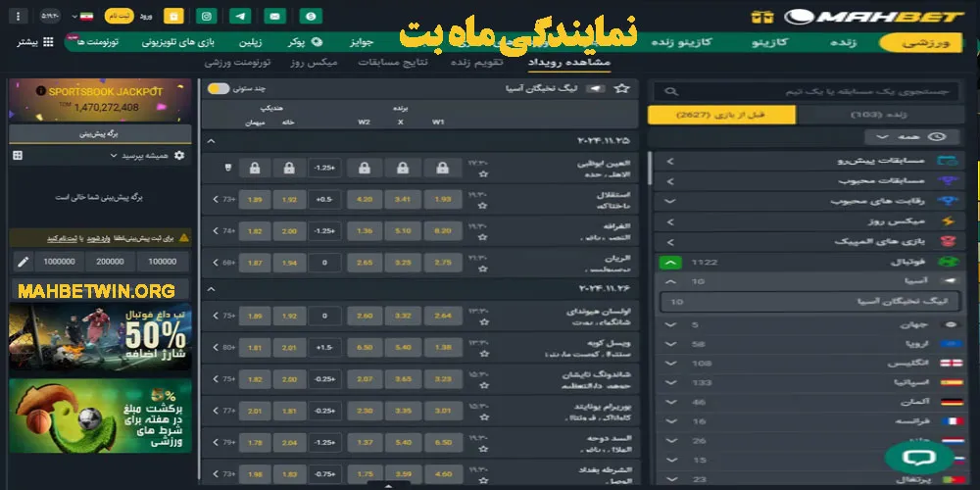This screenshot has width=980, height=490.
Task: Select the 4.20 W2 odds button
Action: click(364, 200)
